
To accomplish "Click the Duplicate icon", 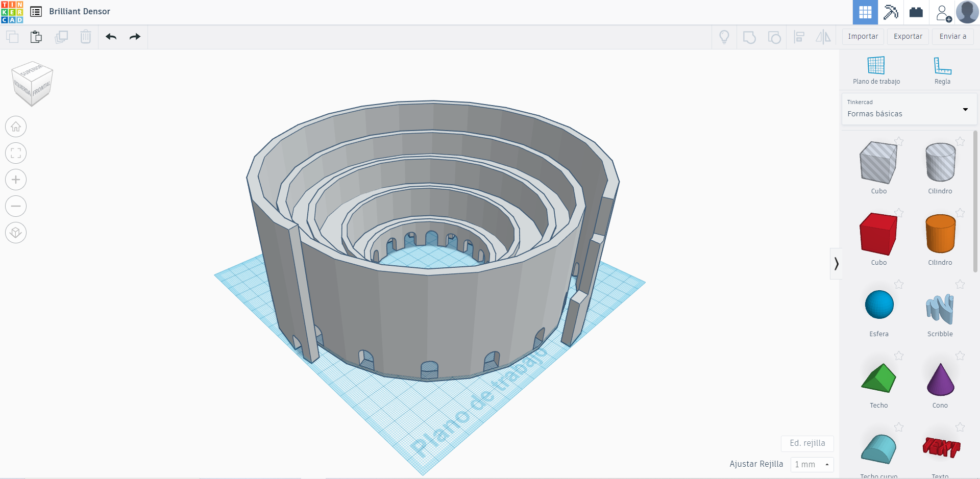I will coord(61,37).
